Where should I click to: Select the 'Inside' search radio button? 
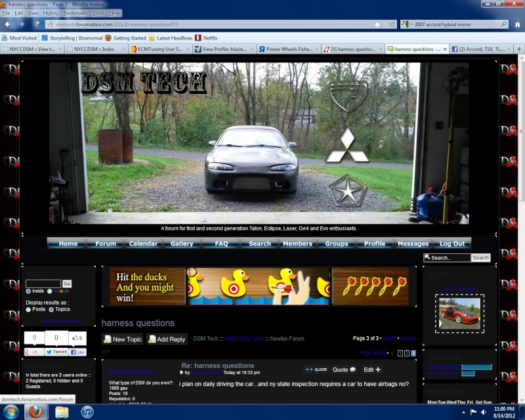pos(28,291)
